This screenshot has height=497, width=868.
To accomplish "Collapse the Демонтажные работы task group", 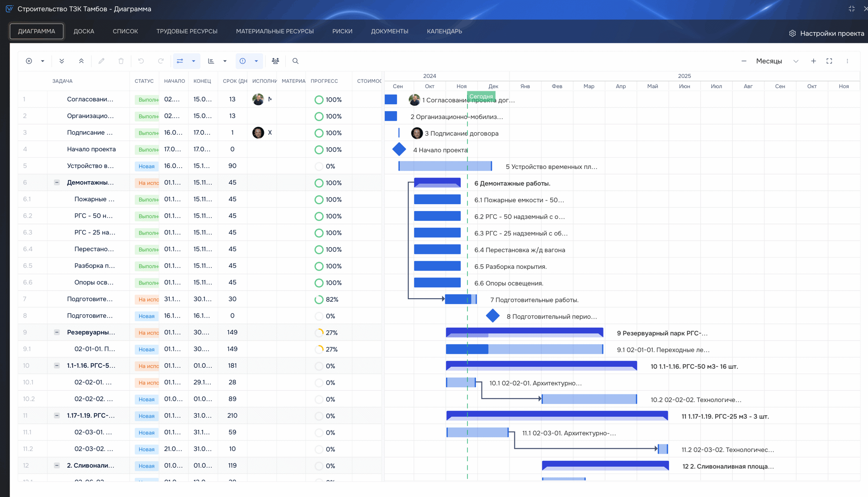I will pyautogui.click(x=57, y=183).
